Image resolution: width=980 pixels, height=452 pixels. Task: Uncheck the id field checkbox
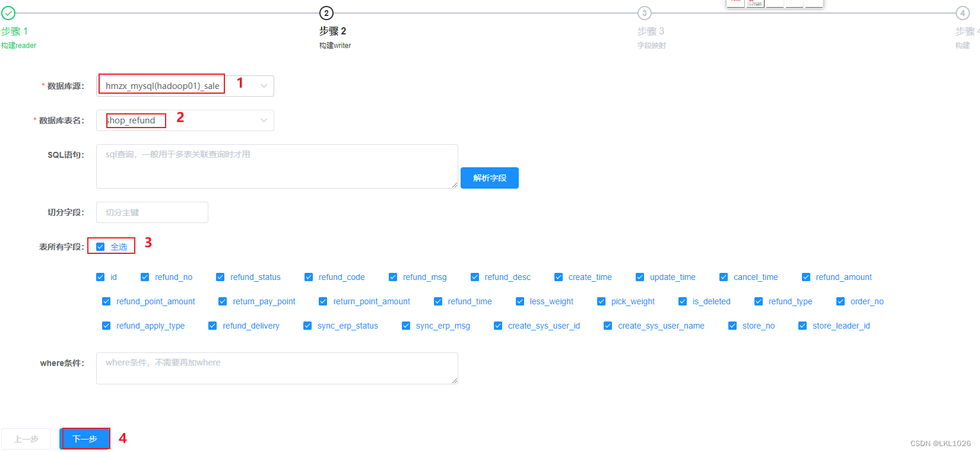(100, 277)
